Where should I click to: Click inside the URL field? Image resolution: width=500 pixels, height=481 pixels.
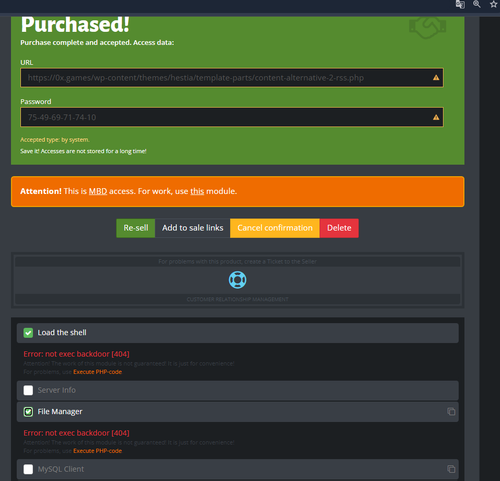click(232, 78)
